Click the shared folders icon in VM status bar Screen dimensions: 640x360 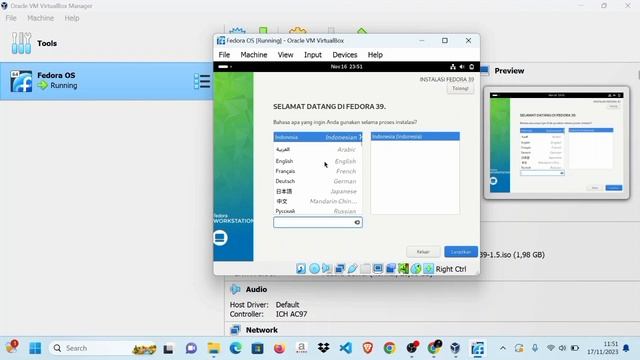click(x=365, y=268)
